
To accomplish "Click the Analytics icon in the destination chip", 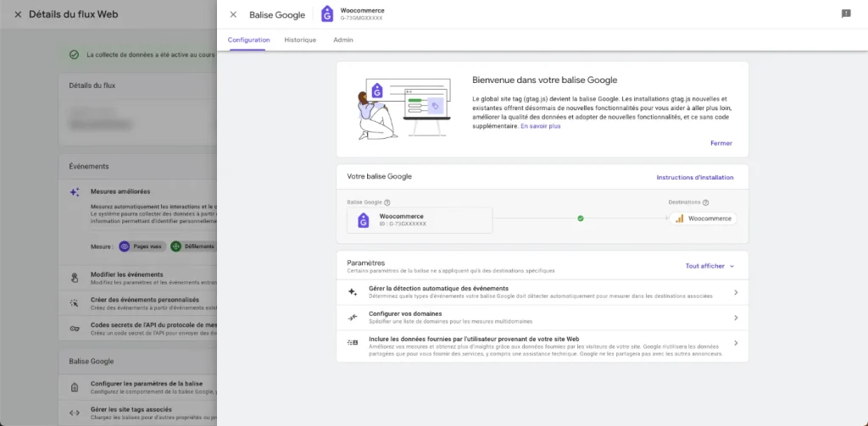I will (679, 219).
